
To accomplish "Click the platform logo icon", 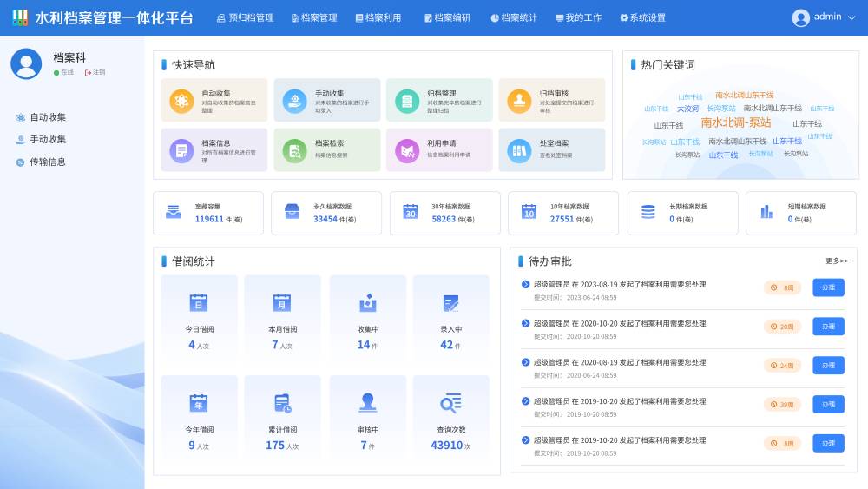I will [20, 17].
